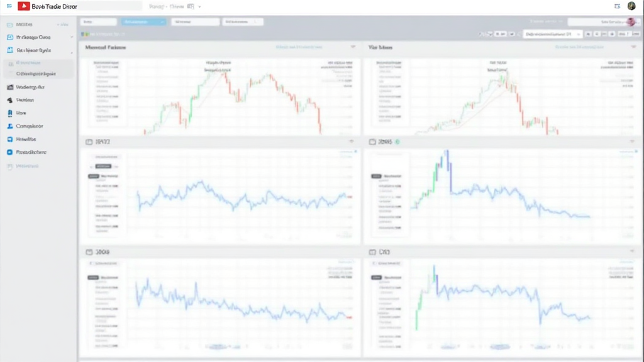Open the blue highlighted dropdown in the filter bar

[x=144, y=21]
